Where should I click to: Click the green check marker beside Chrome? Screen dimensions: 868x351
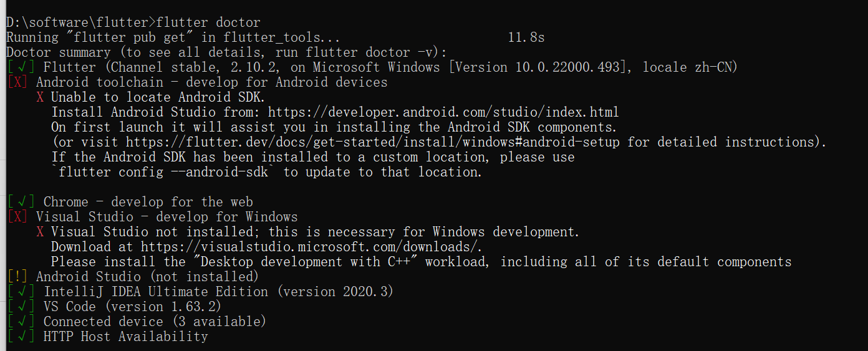coord(21,202)
